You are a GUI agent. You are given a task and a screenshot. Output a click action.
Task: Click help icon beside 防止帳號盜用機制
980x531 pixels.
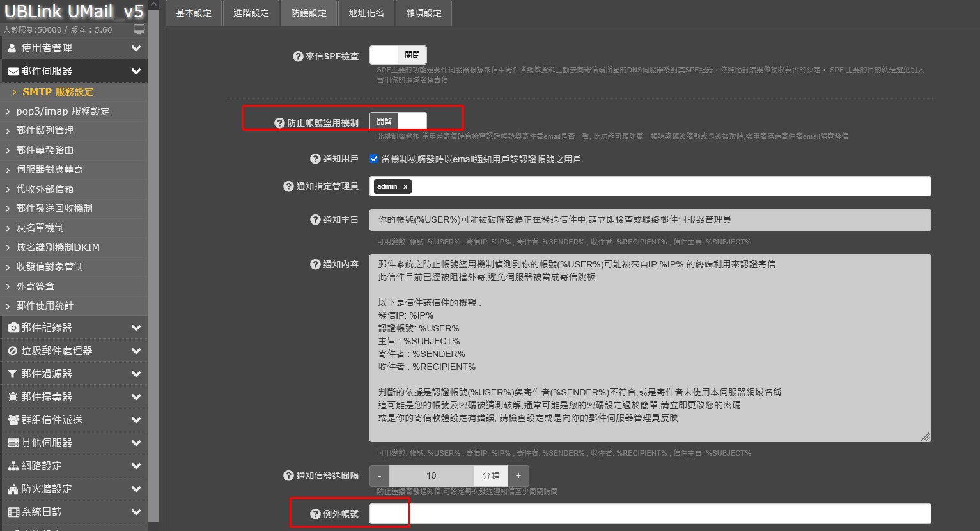pos(279,123)
